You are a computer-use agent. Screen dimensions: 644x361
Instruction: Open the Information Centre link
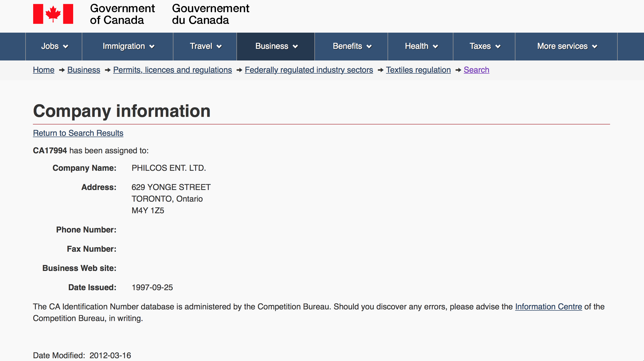[x=549, y=307]
